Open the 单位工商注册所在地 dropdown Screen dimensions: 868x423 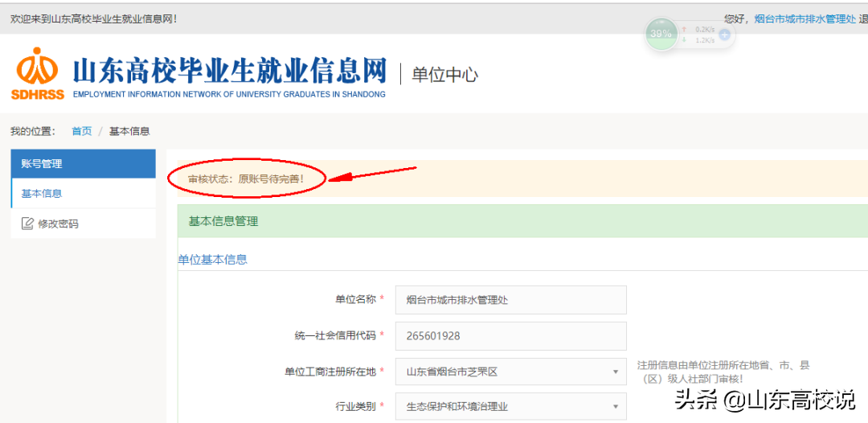511,372
